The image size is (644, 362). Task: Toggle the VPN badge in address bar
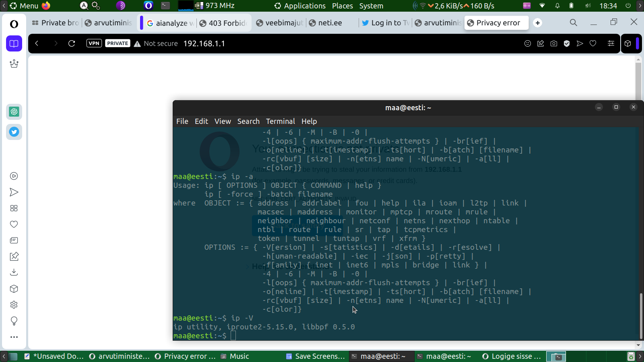point(94,43)
